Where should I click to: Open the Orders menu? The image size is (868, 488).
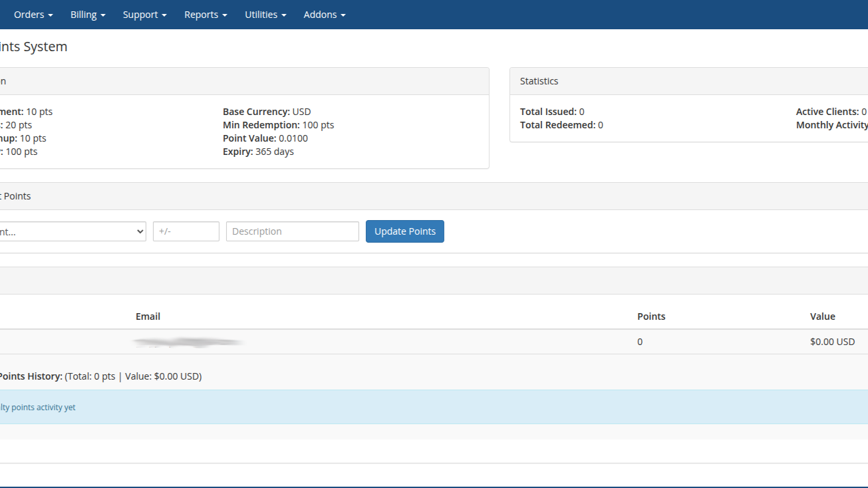(33, 15)
